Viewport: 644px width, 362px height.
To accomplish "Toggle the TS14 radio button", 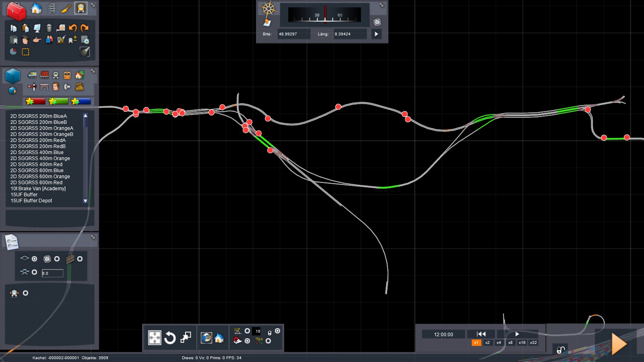I will click(x=268, y=341).
